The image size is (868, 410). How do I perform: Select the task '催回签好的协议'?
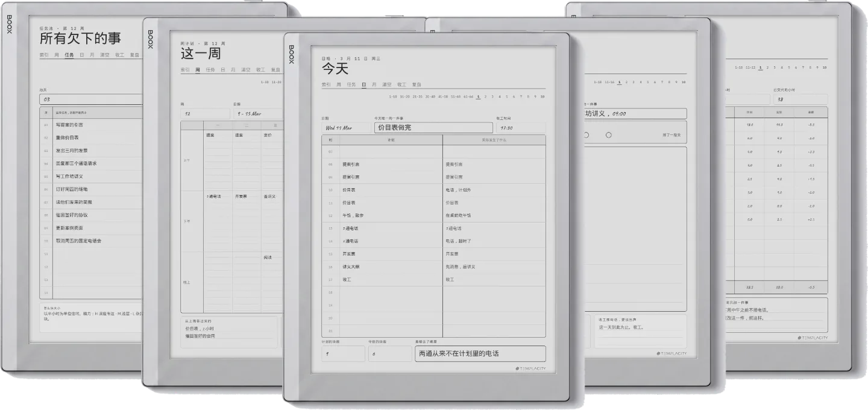pyautogui.click(x=72, y=215)
